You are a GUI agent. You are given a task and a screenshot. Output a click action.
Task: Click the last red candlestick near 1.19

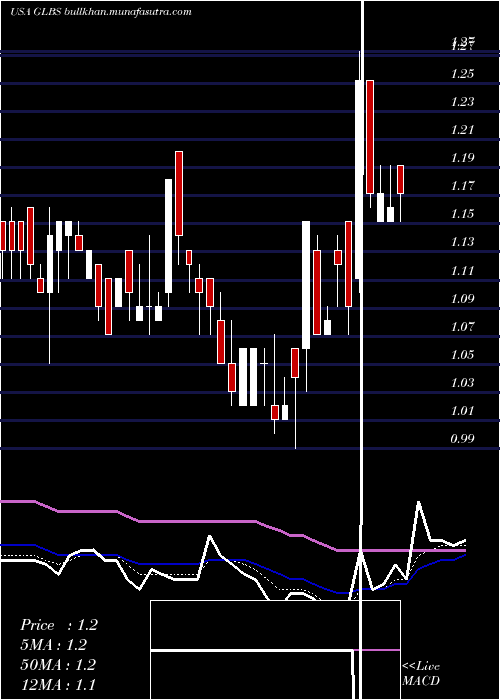(x=400, y=179)
